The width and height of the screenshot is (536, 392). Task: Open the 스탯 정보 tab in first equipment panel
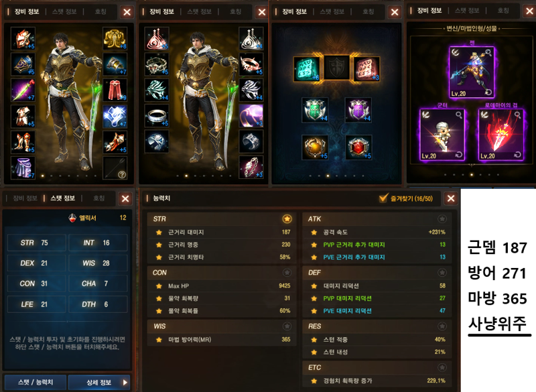(64, 11)
